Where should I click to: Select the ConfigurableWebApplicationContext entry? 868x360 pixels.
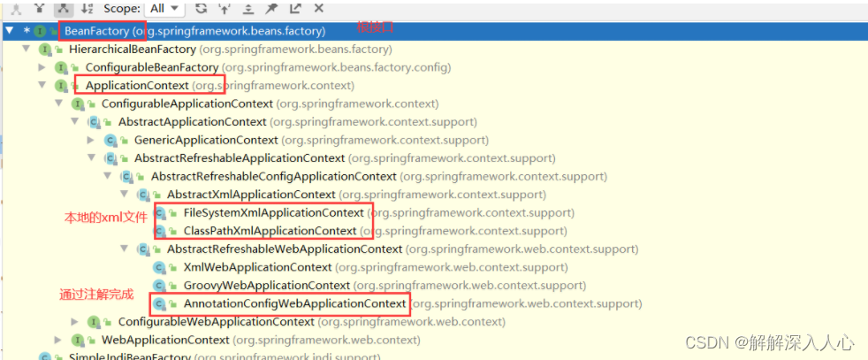(312, 322)
